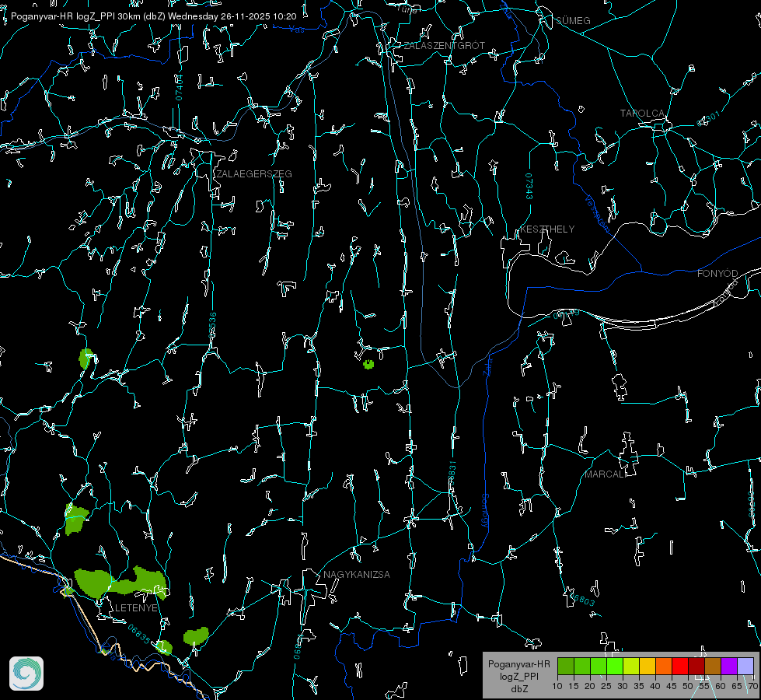This screenshot has width=761, height=700.
Task: Select the 55–60 dBZ brown swatch
Action: 713,666
